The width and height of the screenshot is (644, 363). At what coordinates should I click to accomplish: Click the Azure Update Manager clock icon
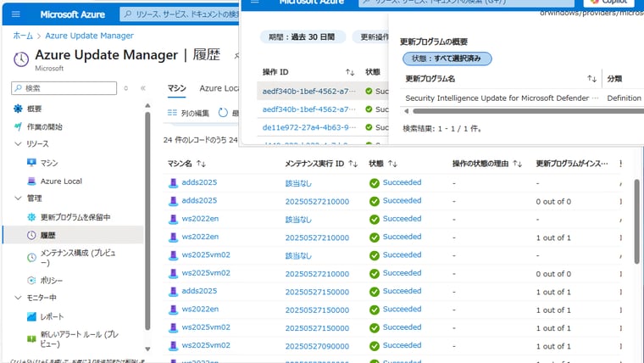21,59
